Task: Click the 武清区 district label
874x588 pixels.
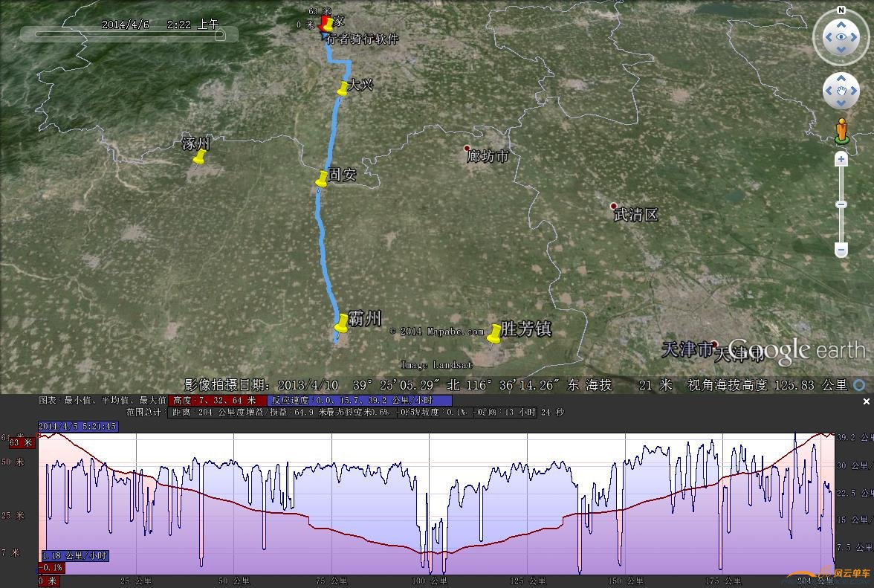Action: [x=635, y=215]
